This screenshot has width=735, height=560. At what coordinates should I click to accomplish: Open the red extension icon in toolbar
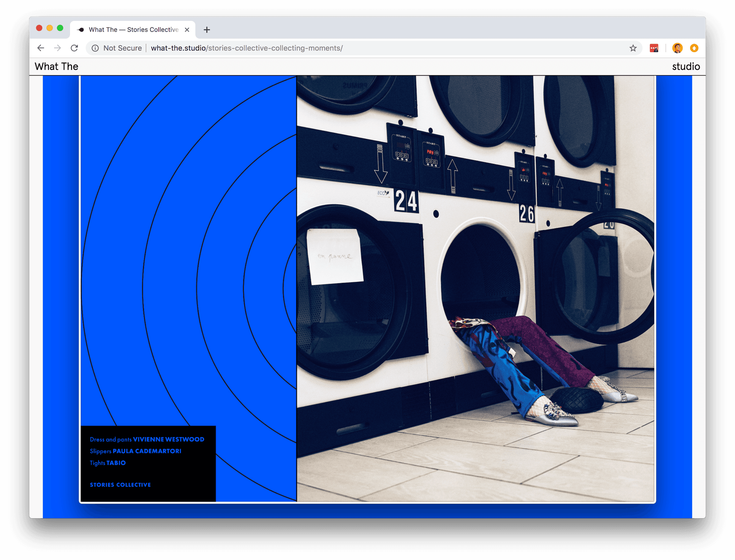coord(654,48)
